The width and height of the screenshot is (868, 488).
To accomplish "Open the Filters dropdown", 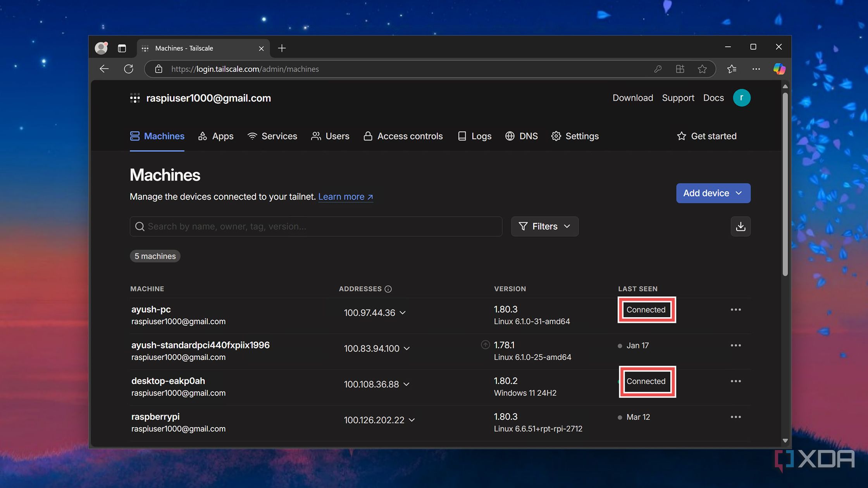I will coord(544,226).
